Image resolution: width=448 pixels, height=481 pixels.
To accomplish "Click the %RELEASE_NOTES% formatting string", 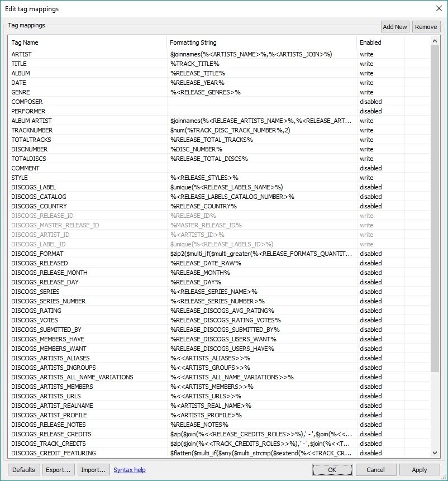I will pos(199,425).
